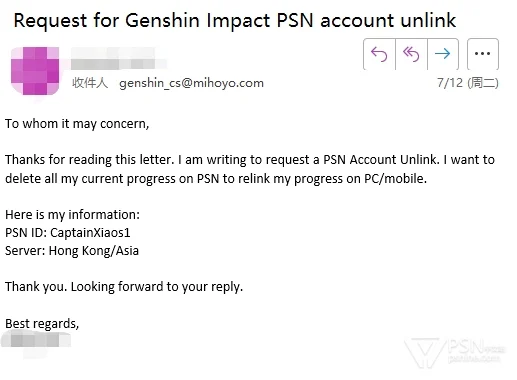Click the PSN watermark logo
Screen dimensions: 517x380
click(x=455, y=352)
